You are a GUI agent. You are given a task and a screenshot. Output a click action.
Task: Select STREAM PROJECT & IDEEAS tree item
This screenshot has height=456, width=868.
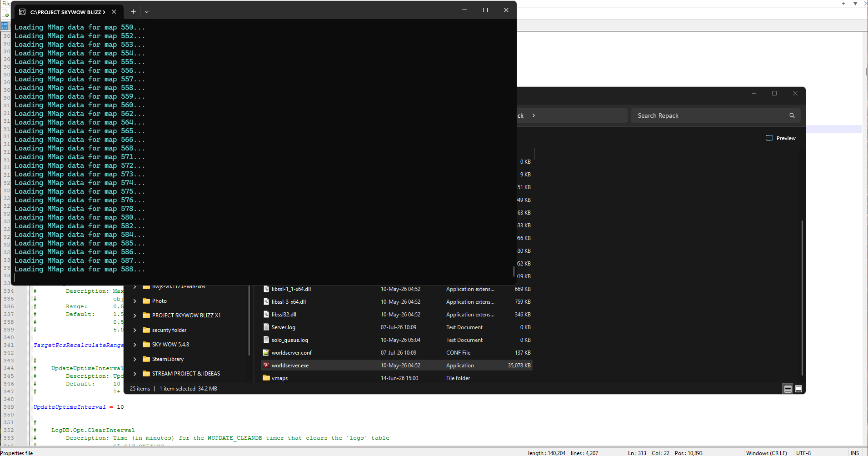(186, 374)
